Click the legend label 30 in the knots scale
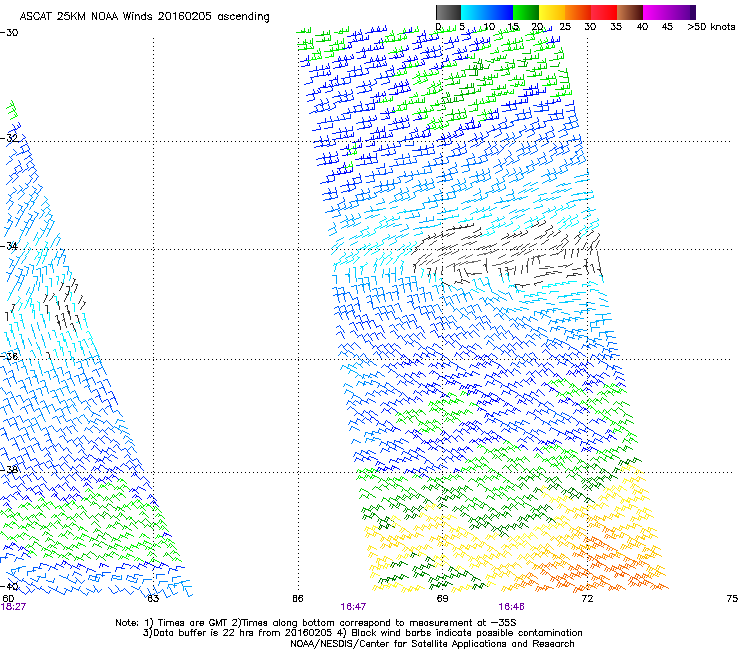This screenshot has width=740, height=650. click(590, 27)
